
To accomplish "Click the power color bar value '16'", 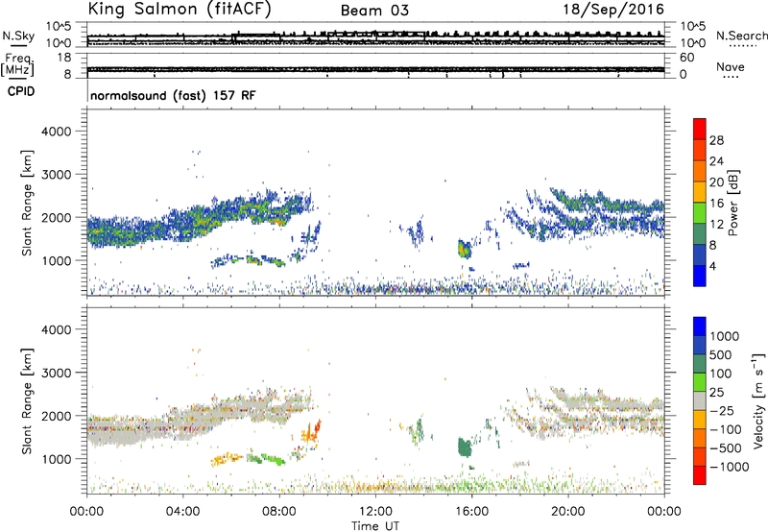I will click(x=716, y=204).
